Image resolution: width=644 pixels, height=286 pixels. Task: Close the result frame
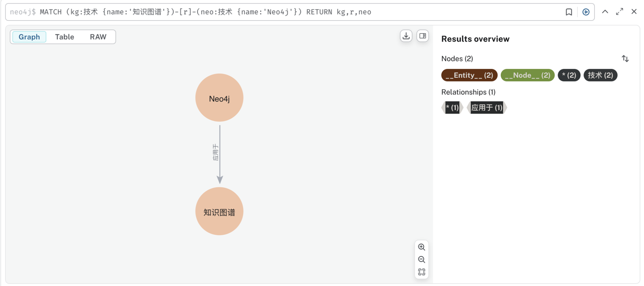click(634, 11)
